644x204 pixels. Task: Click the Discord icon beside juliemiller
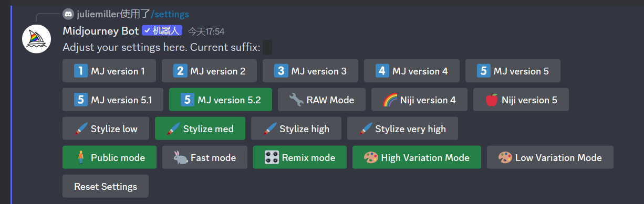(x=68, y=14)
